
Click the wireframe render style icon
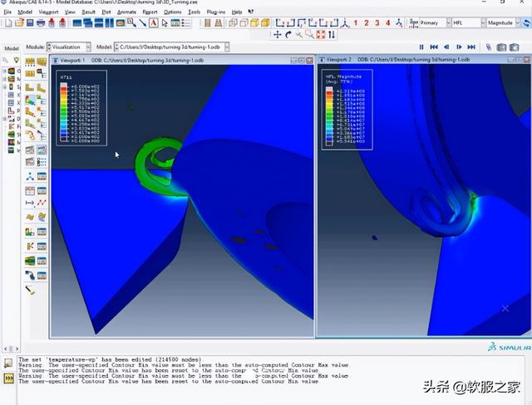click(x=233, y=23)
